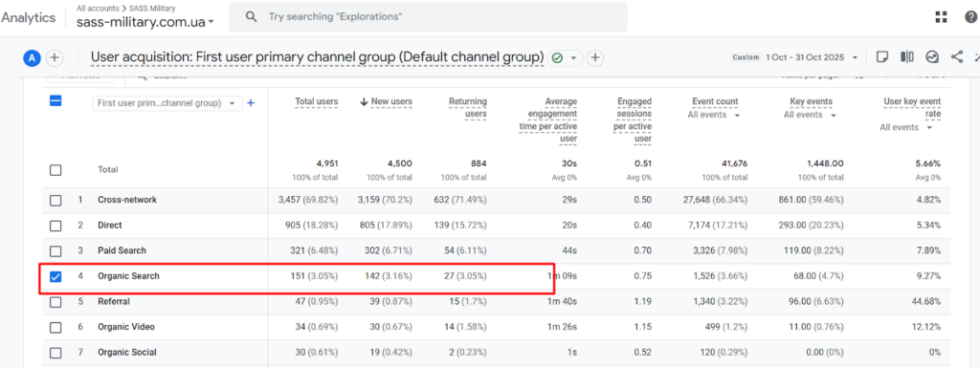
Task: Uncheck the Organic Search row checkbox
Action: tap(56, 276)
